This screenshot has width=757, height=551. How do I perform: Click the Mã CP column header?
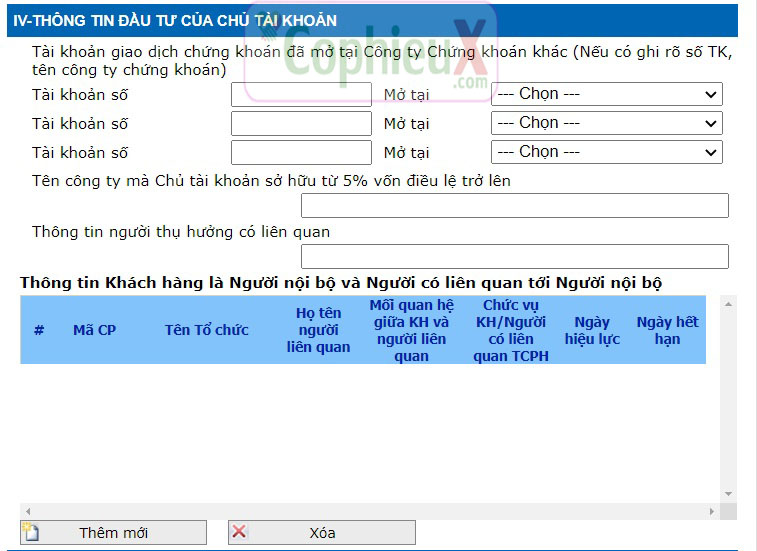(94, 330)
